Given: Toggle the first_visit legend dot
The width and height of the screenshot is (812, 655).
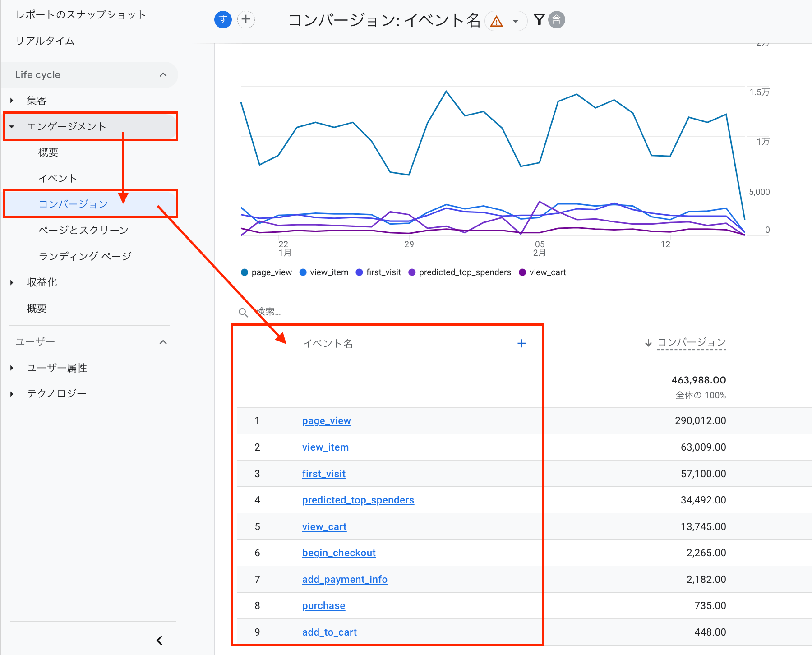Looking at the screenshot, I should pyautogui.click(x=360, y=272).
